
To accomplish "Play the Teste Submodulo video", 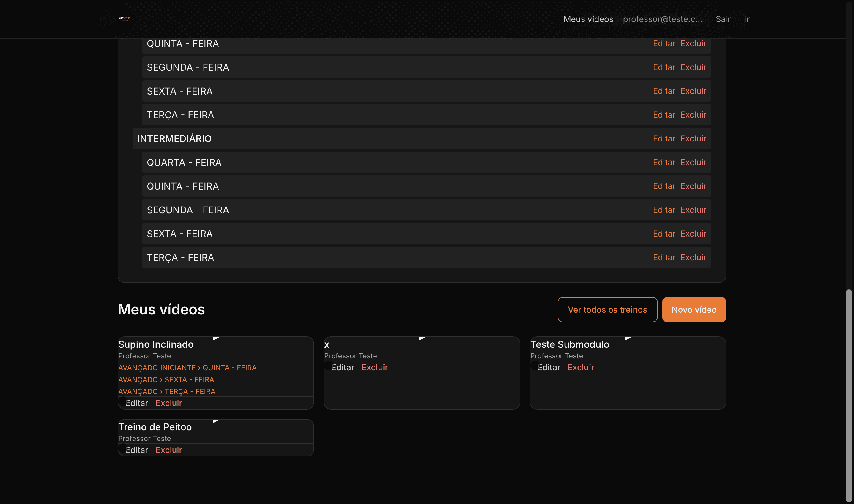I will (628, 338).
